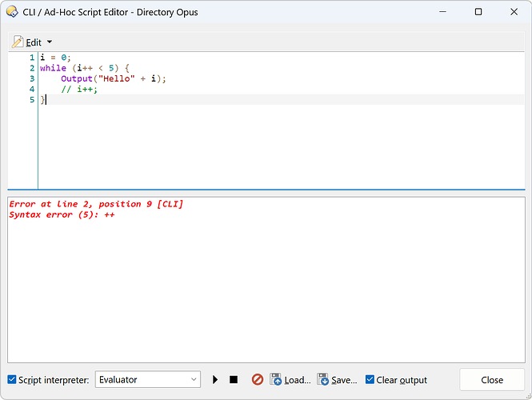
Task: Disable the Script interpreter checkbox
Action: [x=11, y=380]
